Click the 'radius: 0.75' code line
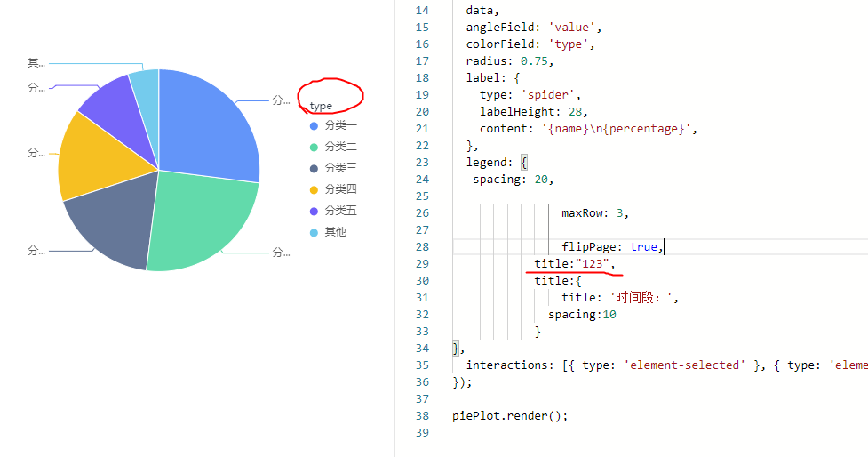This screenshot has height=457, width=868. point(510,61)
